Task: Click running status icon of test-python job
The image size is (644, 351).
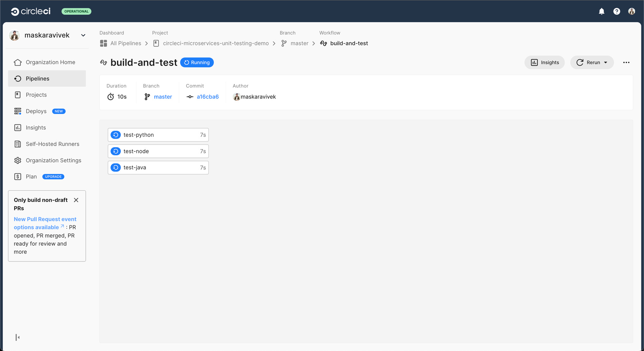Action: point(116,135)
